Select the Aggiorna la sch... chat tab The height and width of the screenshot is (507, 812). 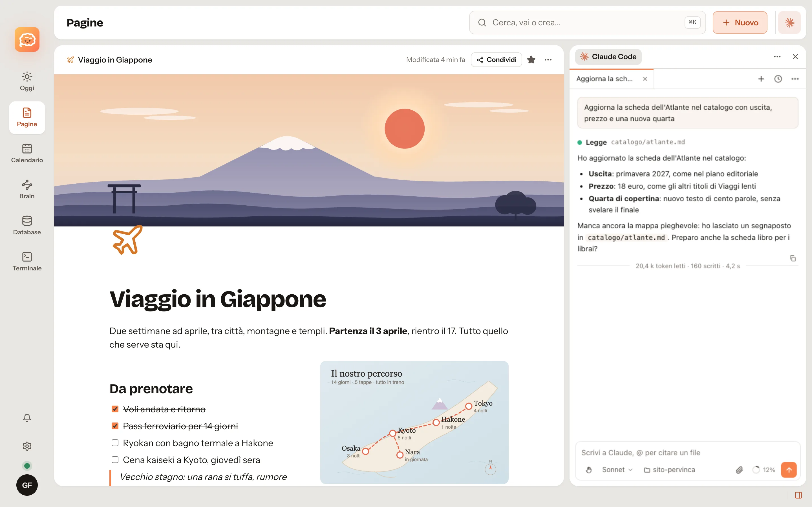604,79
